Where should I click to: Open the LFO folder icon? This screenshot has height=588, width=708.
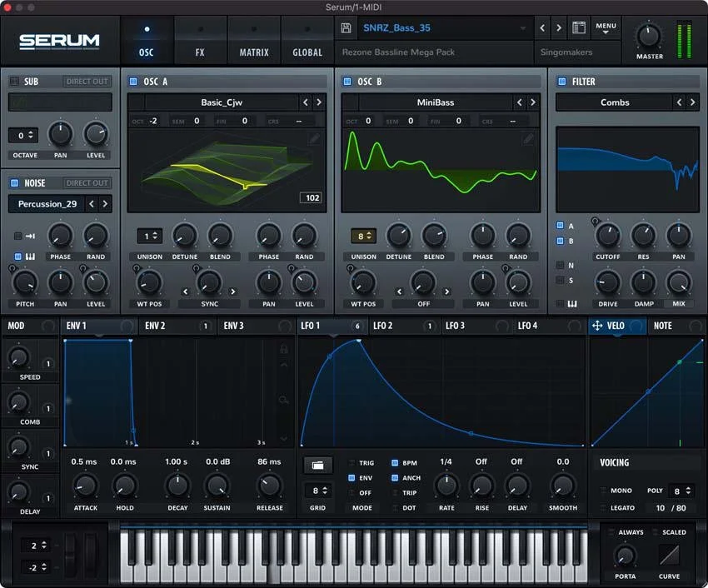click(317, 466)
